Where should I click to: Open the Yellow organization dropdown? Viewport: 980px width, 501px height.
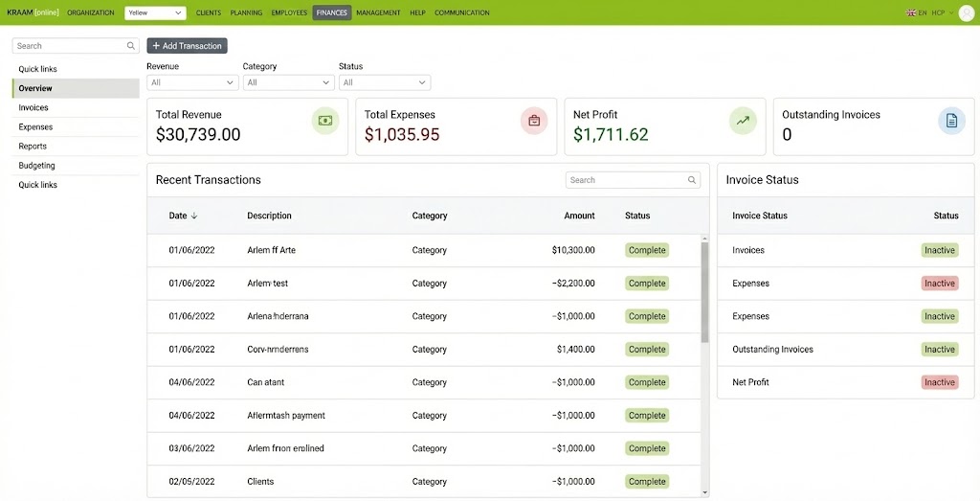[155, 12]
